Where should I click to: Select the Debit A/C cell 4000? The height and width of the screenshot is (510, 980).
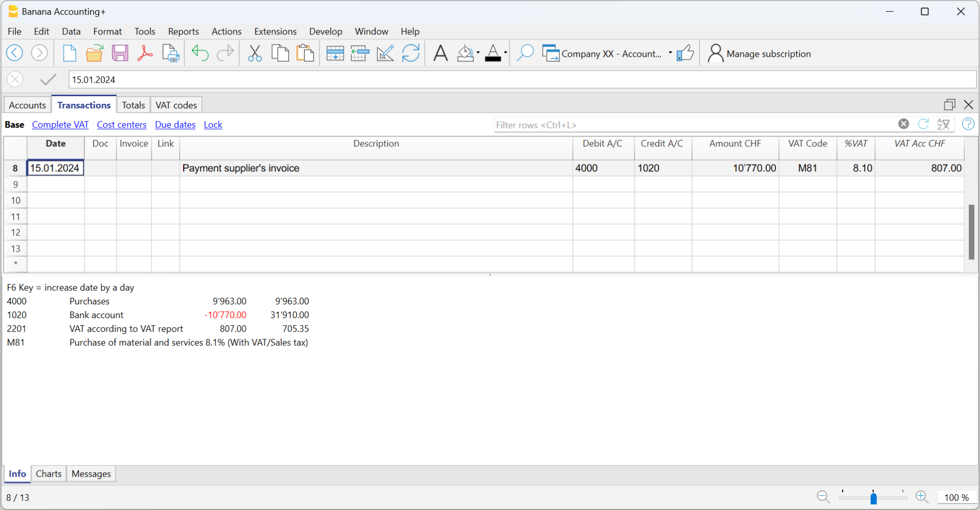click(603, 168)
